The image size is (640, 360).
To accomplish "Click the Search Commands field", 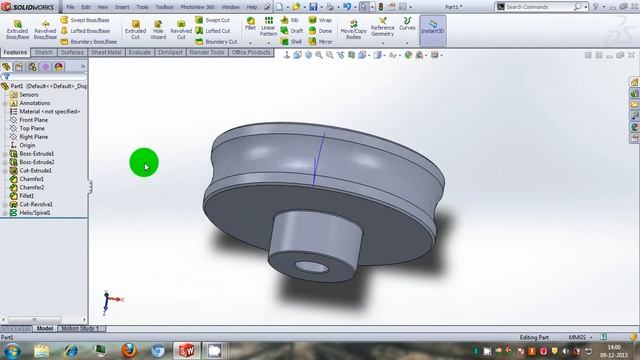I will pos(539,7).
